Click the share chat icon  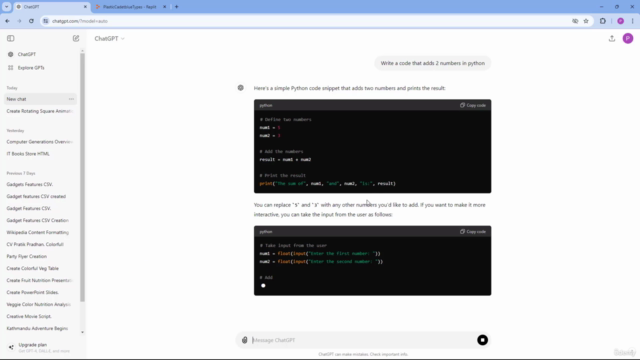coord(611,38)
